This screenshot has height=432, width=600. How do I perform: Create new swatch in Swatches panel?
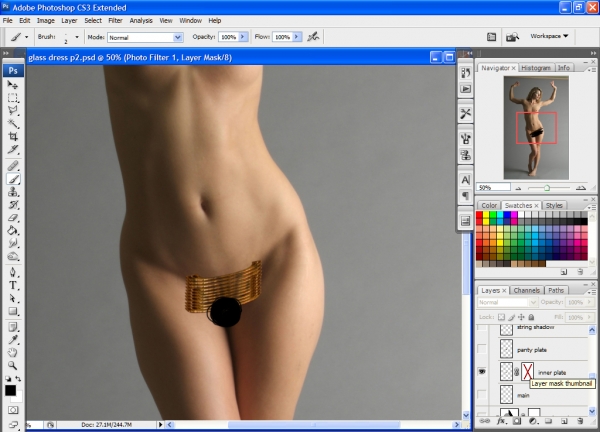pyautogui.click(x=564, y=272)
